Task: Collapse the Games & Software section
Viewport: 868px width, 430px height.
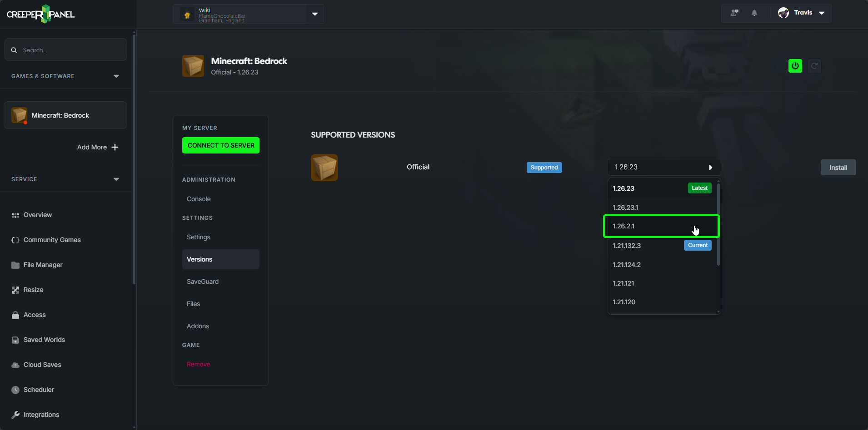Action: (x=116, y=76)
